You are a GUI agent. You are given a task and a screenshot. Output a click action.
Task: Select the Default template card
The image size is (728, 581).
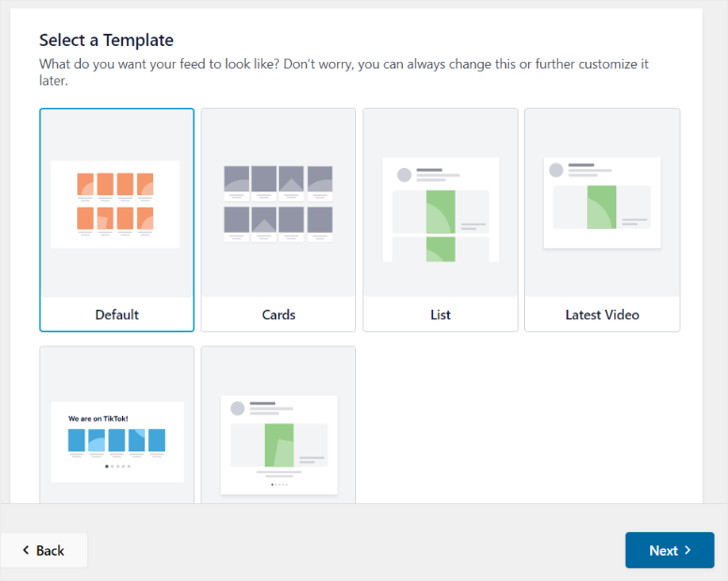[116, 220]
